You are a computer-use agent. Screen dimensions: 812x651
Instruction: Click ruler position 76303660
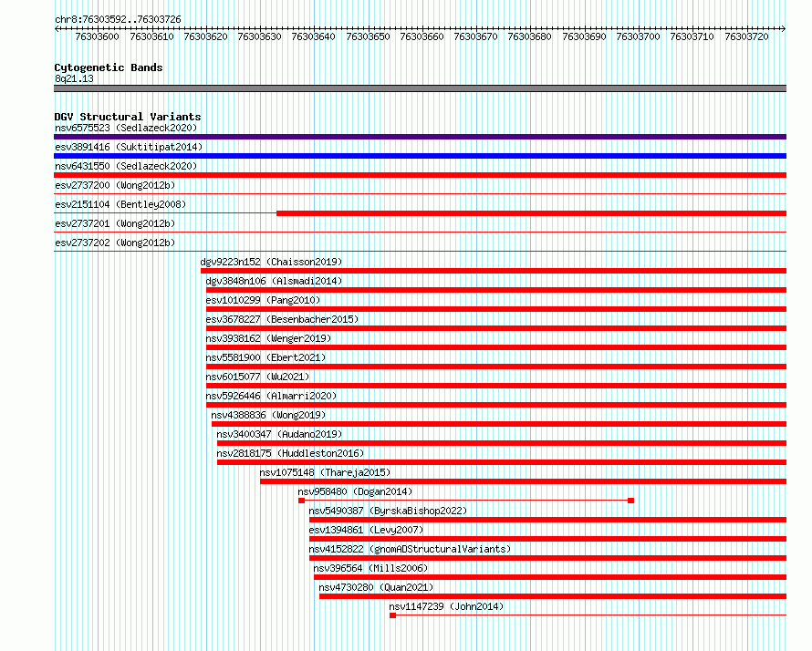(422, 36)
